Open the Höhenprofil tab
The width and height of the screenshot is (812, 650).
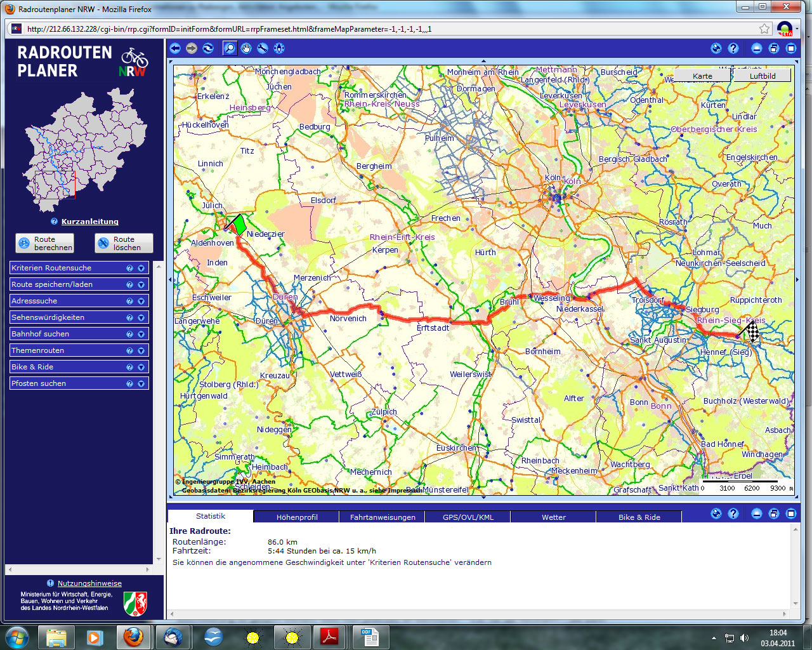pyautogui.click(x=297, y=517)
